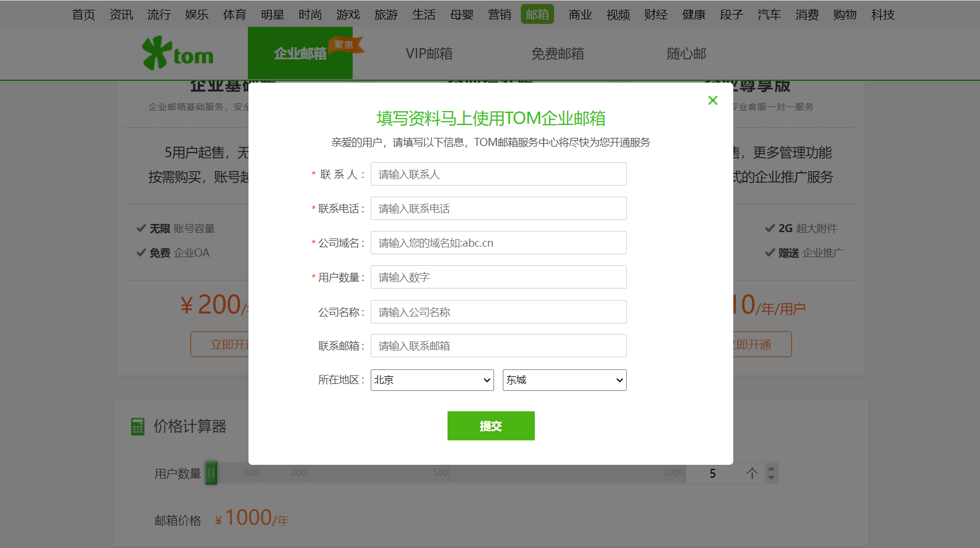Click the 公司域名 domain input field
Viewport: 980px width, 548px height.
pos(498,243)
